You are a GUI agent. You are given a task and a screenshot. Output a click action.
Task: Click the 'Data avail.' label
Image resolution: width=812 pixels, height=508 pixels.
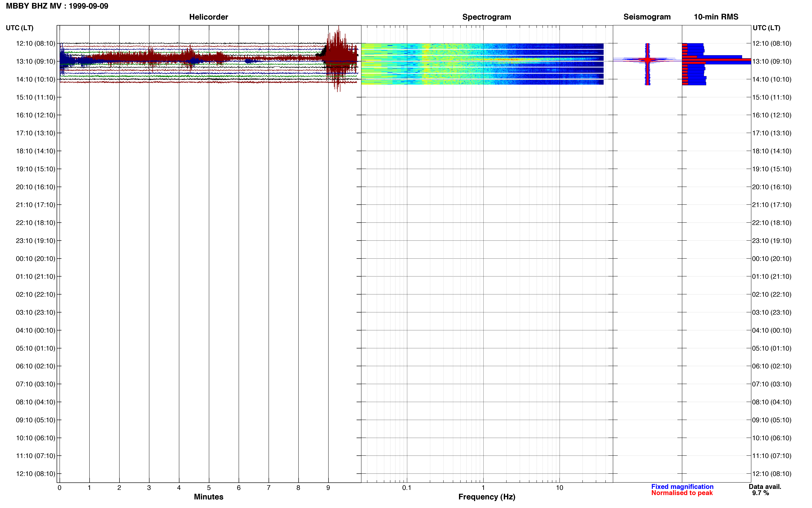click(x=765, y=486)
